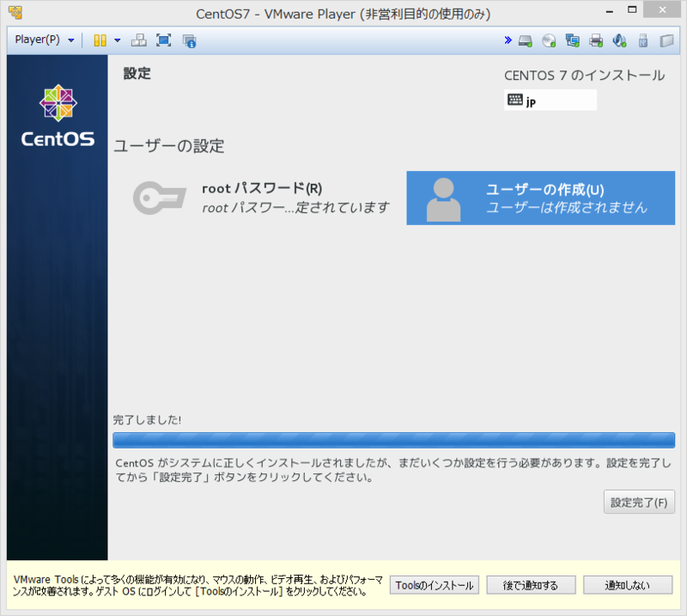This screenshot has width=687, height=616.
Task: Click the printer device icon
Action: [x=595, y=40]
